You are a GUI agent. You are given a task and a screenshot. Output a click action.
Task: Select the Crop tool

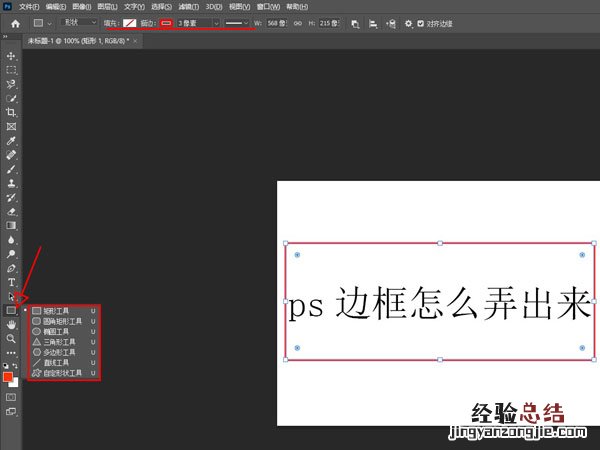12,113
